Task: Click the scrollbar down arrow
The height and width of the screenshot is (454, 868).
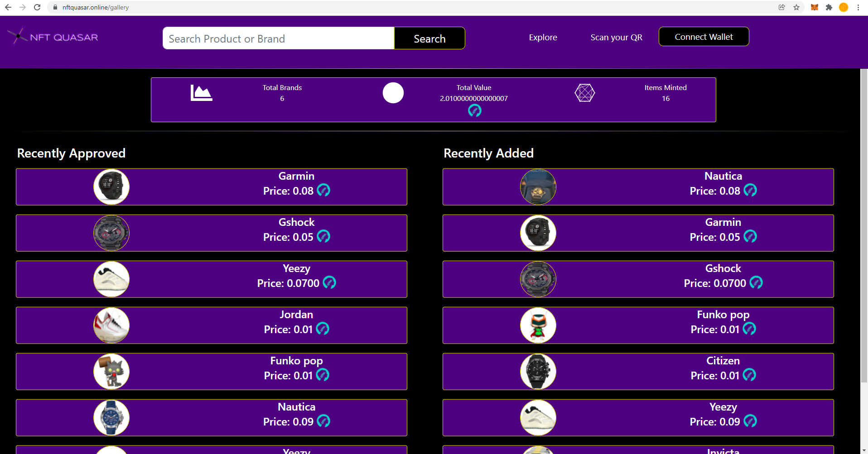Action: click(x=864, y=451)
